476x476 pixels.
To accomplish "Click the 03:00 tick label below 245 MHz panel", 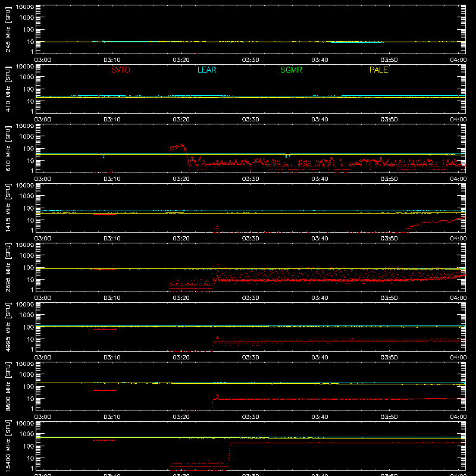I will (x=43, y=60).
